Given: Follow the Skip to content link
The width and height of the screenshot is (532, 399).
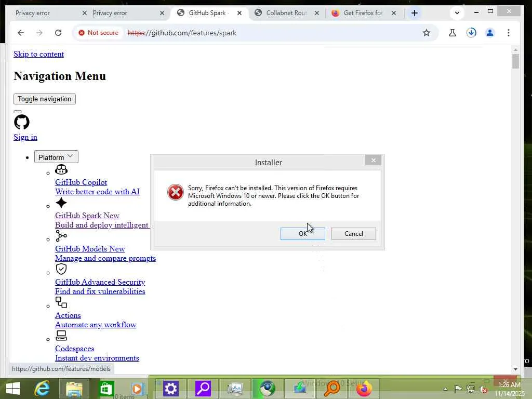Looking at the screenshot, I should pyautogui.click(x=38, y=54).
